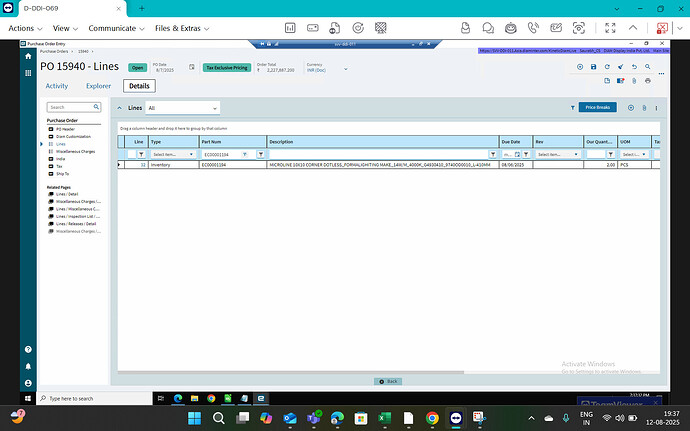Open the TeamViewer View menu
The image size is (690, 431).
point(65,28)
